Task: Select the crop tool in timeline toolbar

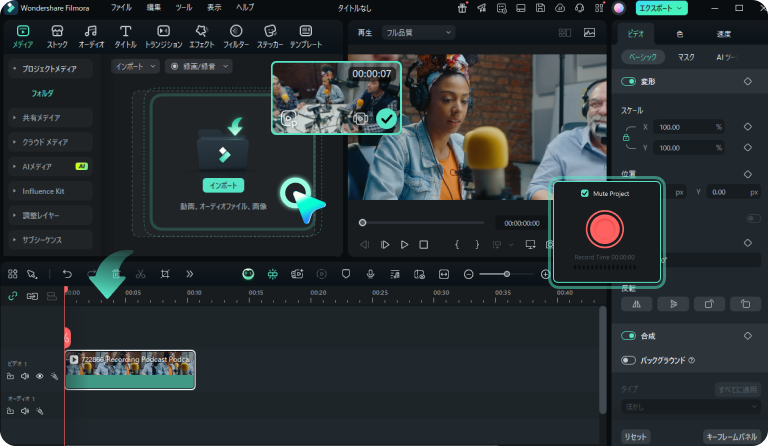Action: [165, 274]
